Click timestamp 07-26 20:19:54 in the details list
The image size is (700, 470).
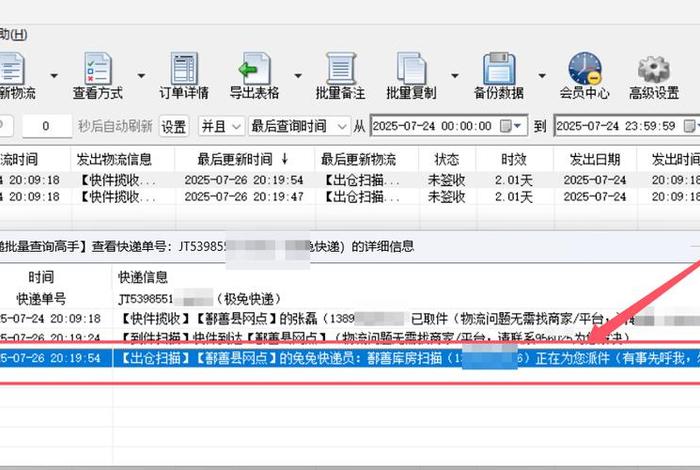(x=50, y=358)
